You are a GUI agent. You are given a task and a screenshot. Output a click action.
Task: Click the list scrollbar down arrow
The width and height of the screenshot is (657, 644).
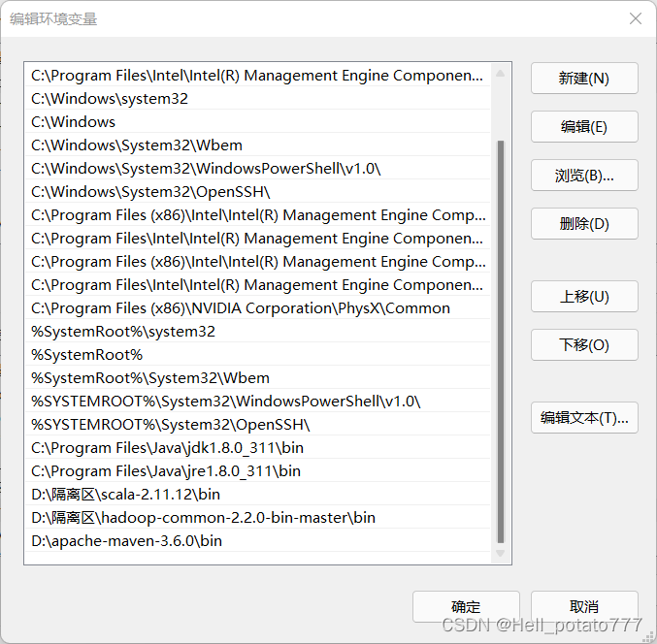[x=500, y=553]
